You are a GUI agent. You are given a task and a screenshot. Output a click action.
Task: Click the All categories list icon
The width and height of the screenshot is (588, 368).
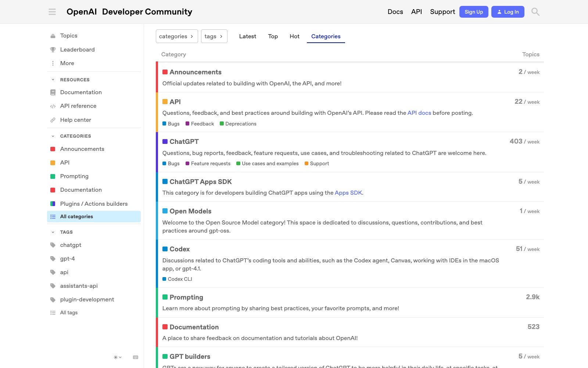[x=53, y=217]
